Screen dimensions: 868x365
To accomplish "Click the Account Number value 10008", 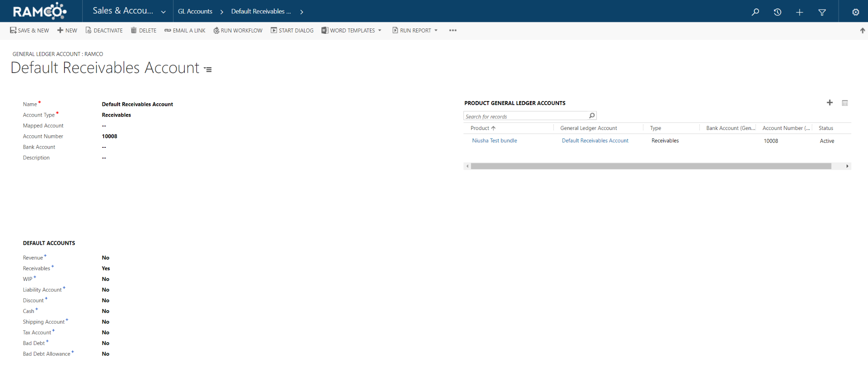I will tap(110, 136).
